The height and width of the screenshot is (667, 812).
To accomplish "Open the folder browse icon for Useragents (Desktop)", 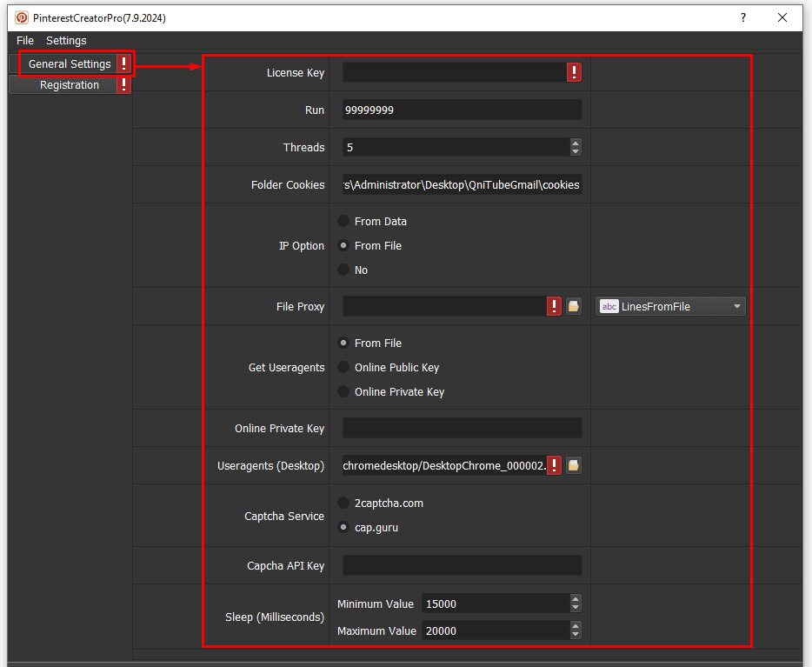I will coord(573,465).
